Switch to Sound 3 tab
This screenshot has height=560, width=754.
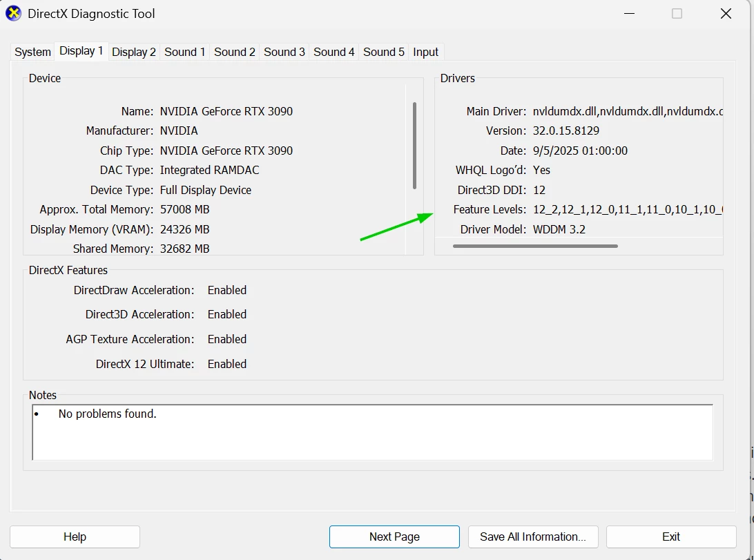coord(284,52)
